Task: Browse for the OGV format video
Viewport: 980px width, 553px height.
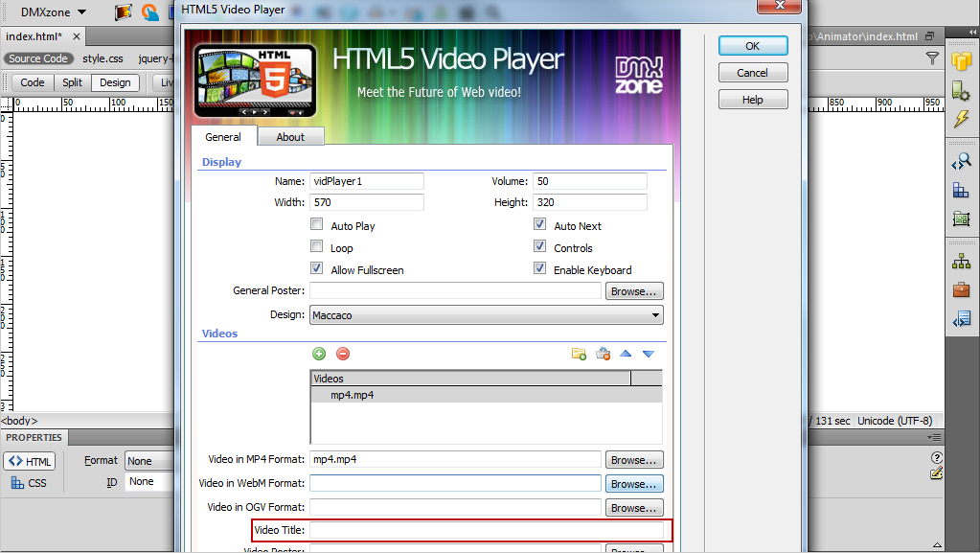Action: [634, 507]
